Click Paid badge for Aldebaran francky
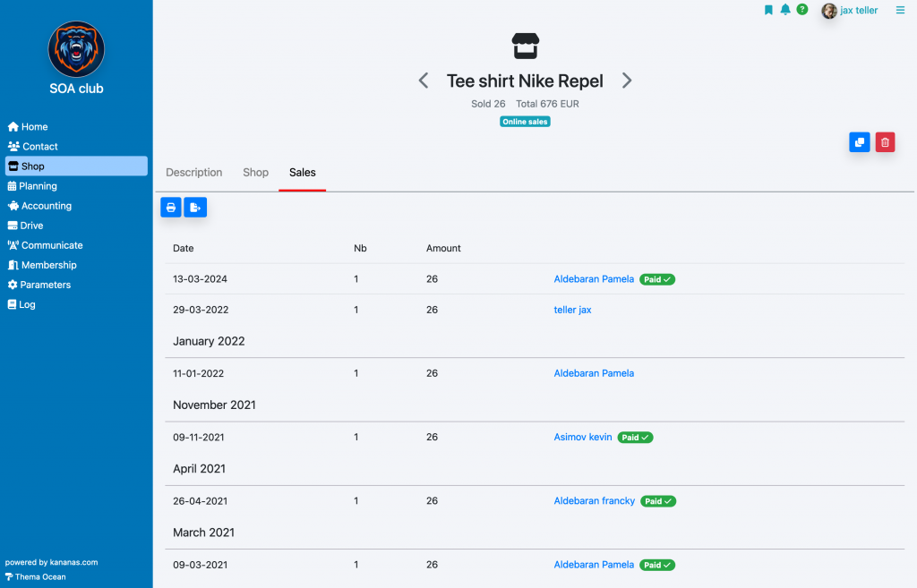Image resolution: width=917 pixels, height=588 pixels. coord(658,501)
